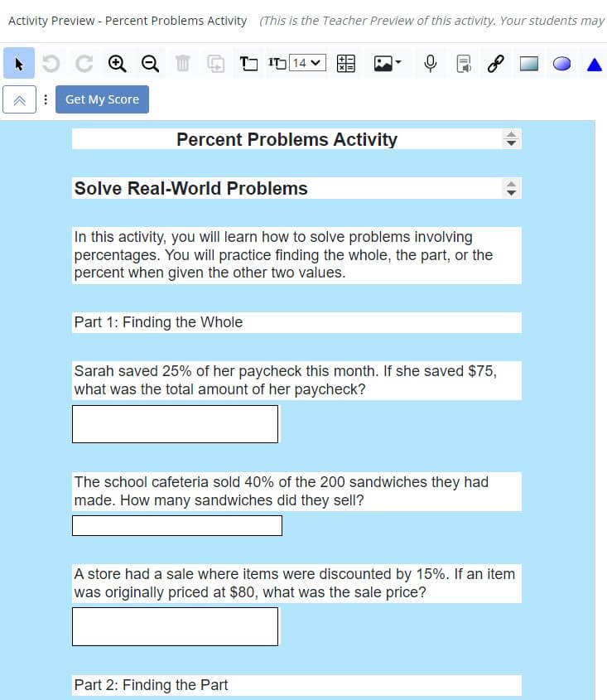Image resolution: width=607 pixels, height=700 pixels.
Task: Zoom in with the magnifier plus icon
Action: click(x=117, y=63)
